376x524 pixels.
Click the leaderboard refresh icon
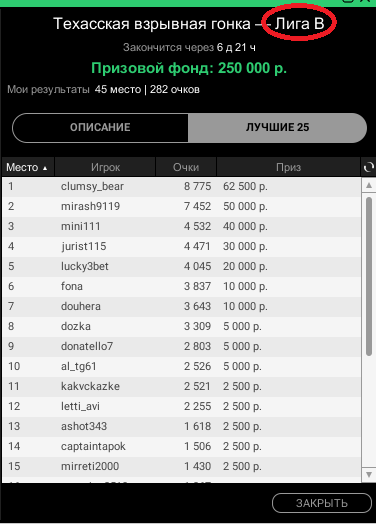point(368,167)
